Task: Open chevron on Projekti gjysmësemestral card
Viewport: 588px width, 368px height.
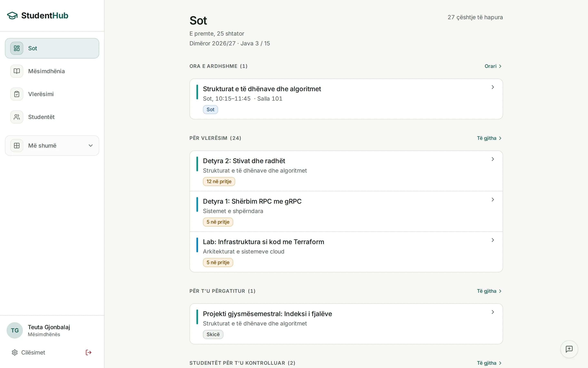Action: coord(493,312)
